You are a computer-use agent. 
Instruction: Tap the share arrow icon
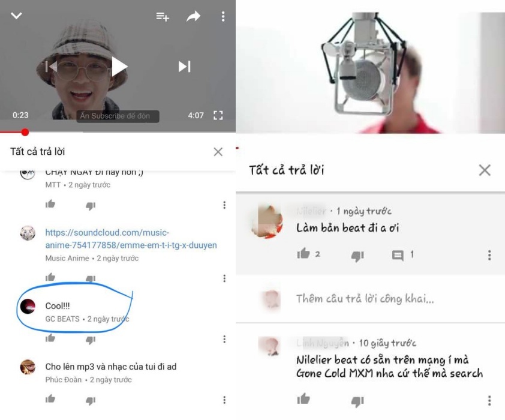[193, 16]
